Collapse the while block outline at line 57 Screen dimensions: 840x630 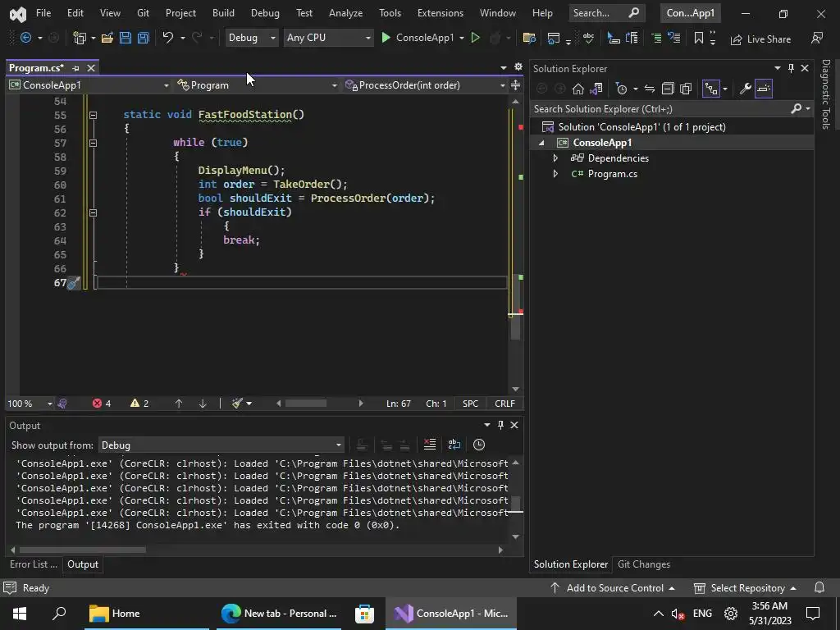click(x=93, y=143)
